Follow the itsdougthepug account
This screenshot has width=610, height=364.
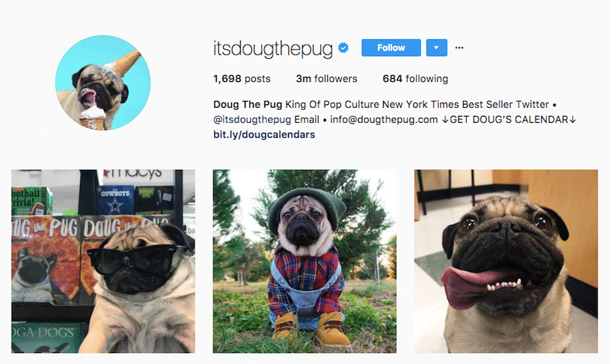pos(391,48)
